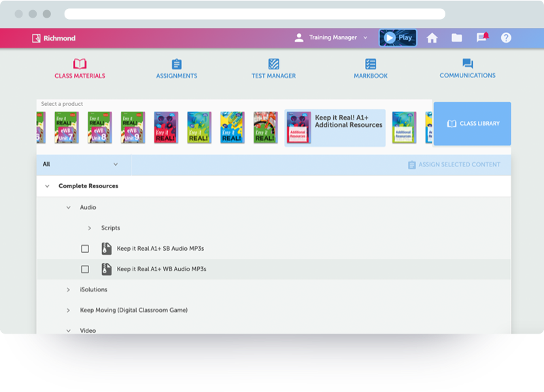The width and height of the screenshot is (544, 392).
Task: Collapse the Video folder
Action: pyautogui.click(x=69, y=331)
